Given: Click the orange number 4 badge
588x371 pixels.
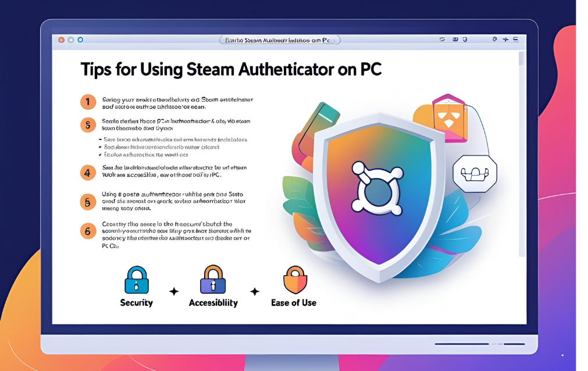Looking at the screenshot, I should (x=88, y=173).
